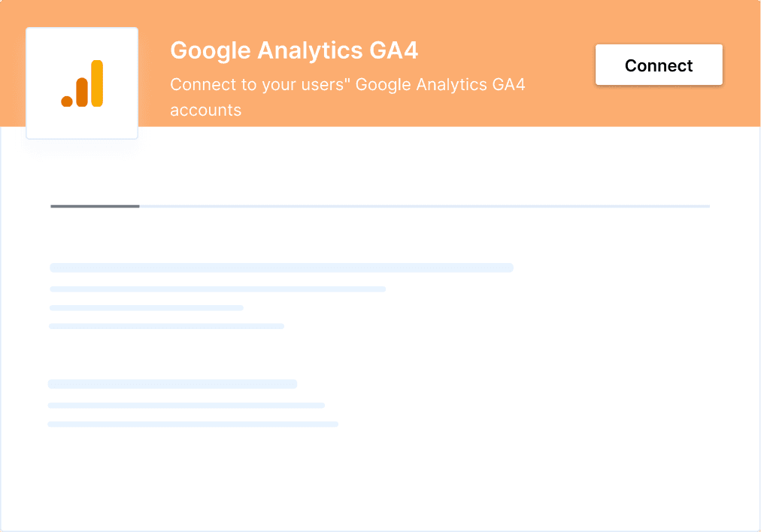Screen dimensions: 761x532
Task: Click the word "accounts" in the subtitle
Action: click(205, 110)
